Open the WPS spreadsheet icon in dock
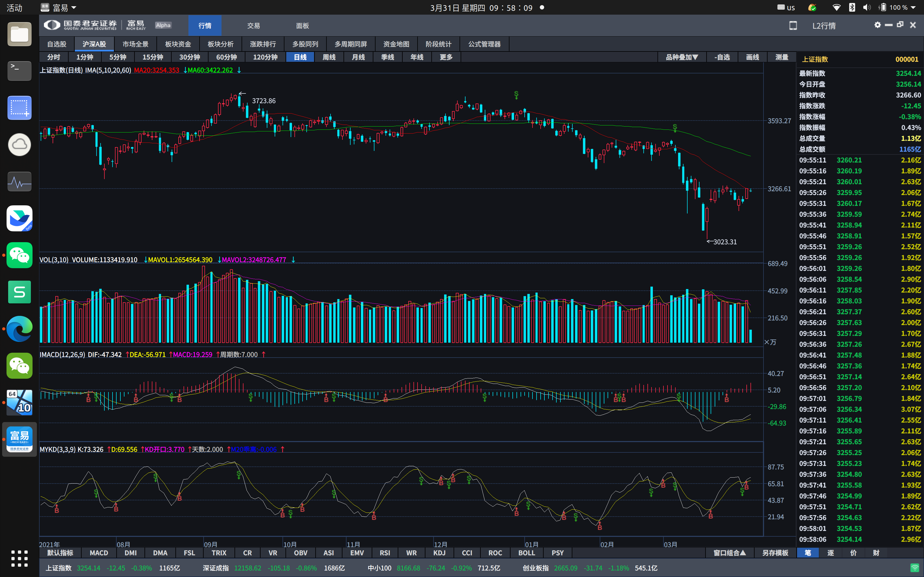924x577 pixels. (x=20, y=292)
